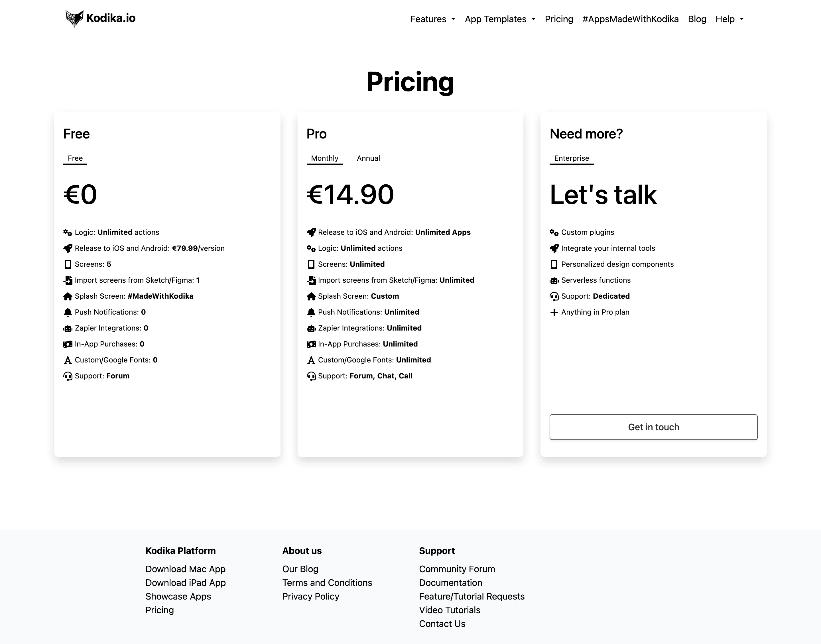Open the Download Mac App footer link
This screenshot has width=821, height=644.
pyautogui.click(x=185, y=569)
